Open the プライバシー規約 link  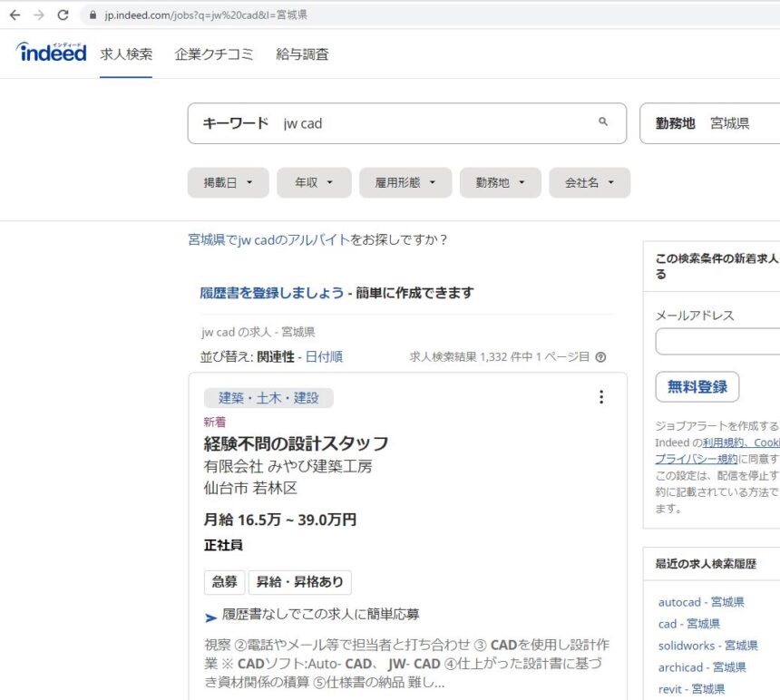click(697, 459)
